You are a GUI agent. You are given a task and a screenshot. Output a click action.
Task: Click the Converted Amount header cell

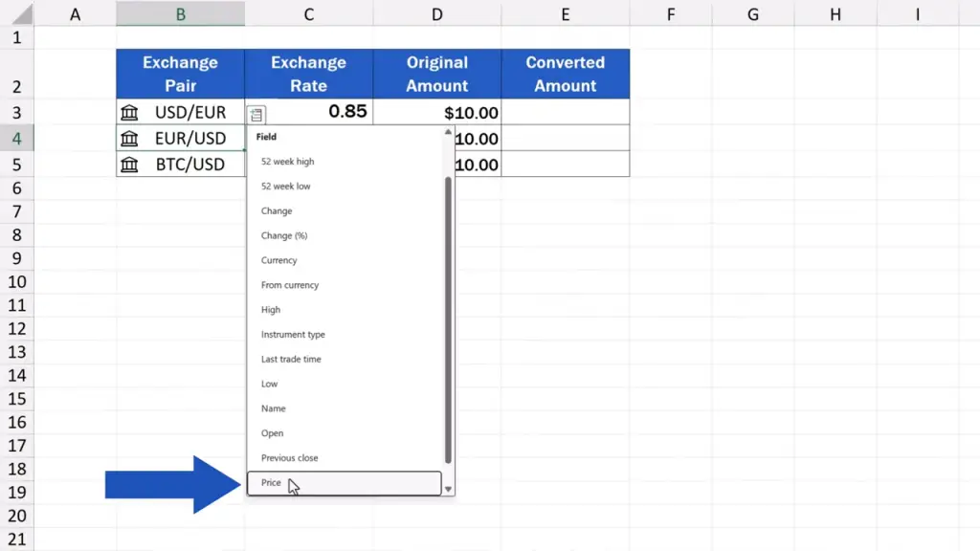(565, 74)
